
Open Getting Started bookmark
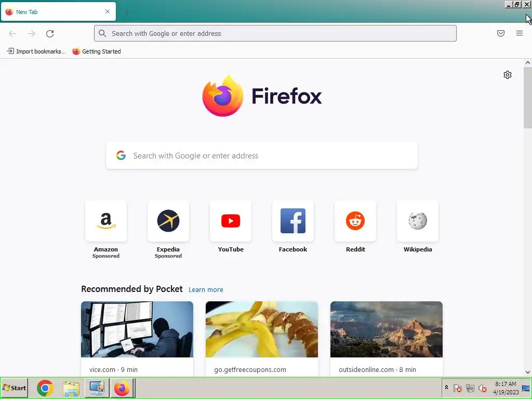click(97, 51)
